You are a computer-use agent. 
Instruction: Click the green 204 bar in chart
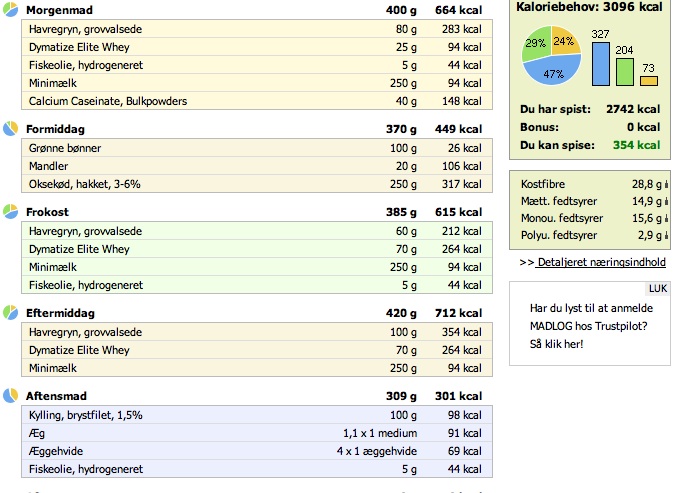625,72
